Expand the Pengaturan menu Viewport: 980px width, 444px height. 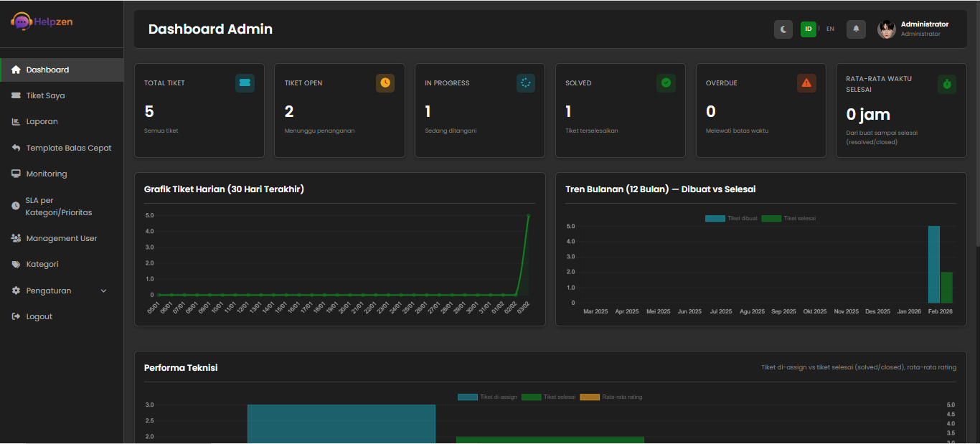[16, 290]
